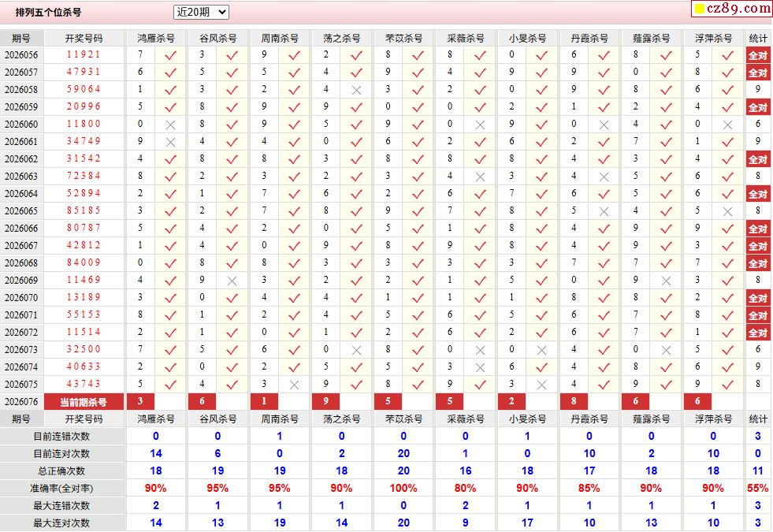Click the yellow square beside cz89.com
Viewport: 773px width, 532px height.
click(x=698, y=9)
